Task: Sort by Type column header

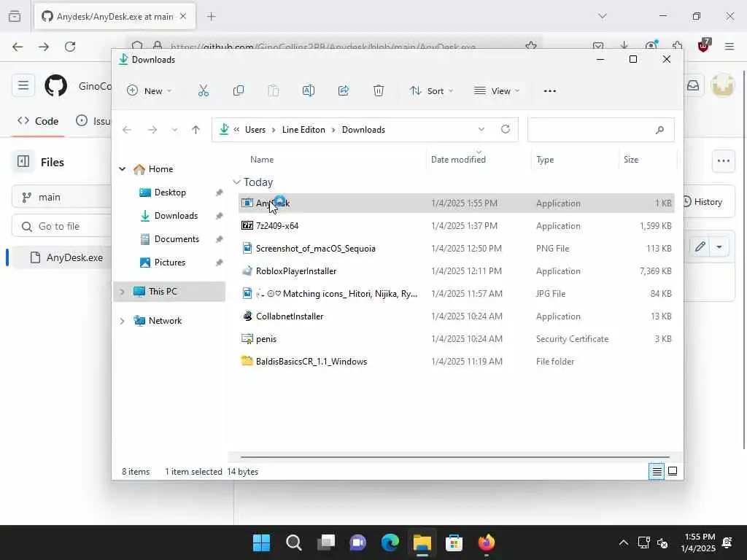Action: [545, 160]
